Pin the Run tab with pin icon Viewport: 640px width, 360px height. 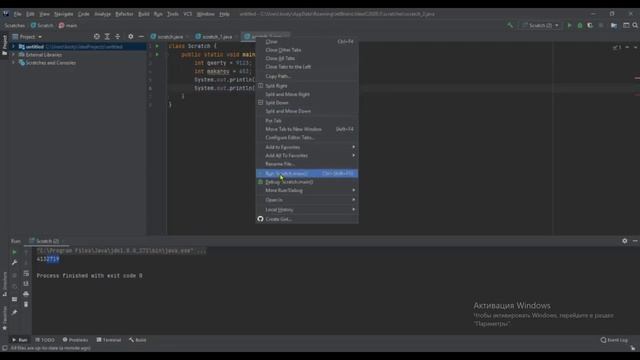[x=14, y=313]
